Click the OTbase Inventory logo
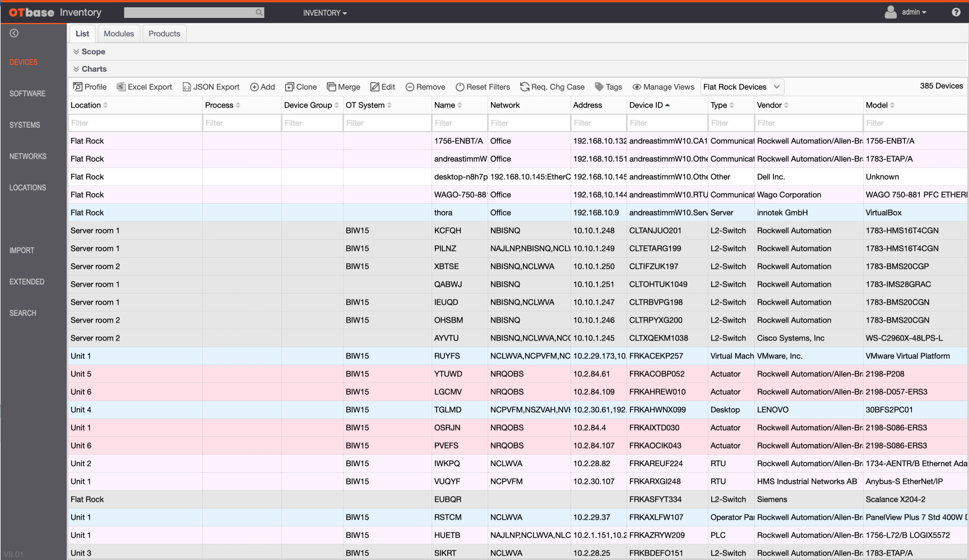 [x=55, y=12]
